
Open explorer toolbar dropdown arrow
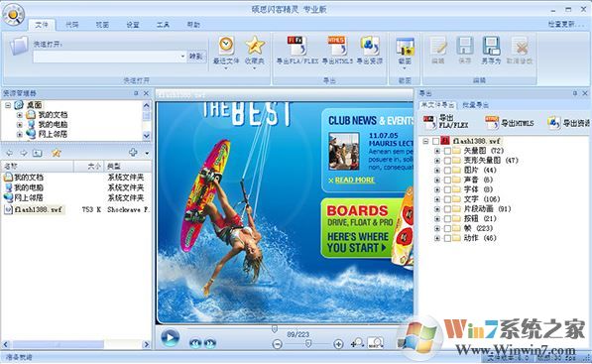(147, 153)
